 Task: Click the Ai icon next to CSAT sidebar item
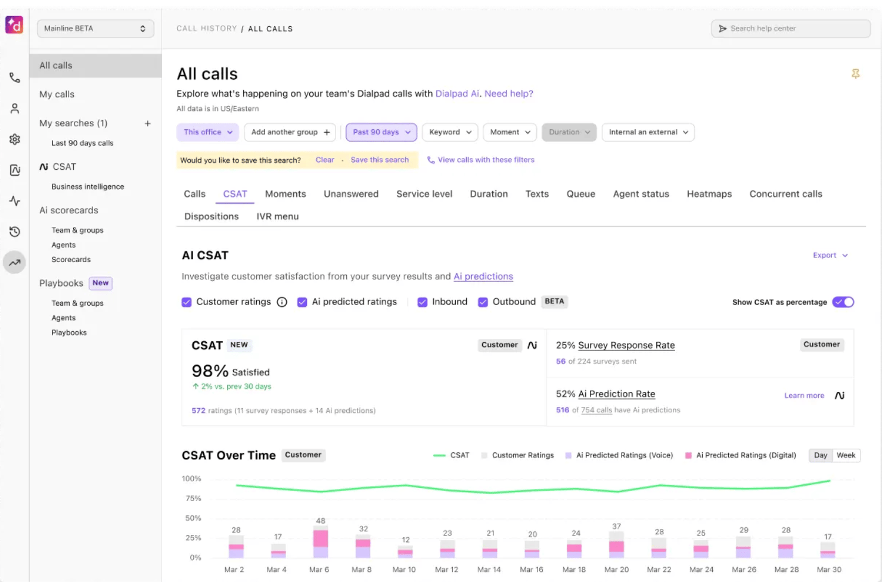tap(44, 167)
